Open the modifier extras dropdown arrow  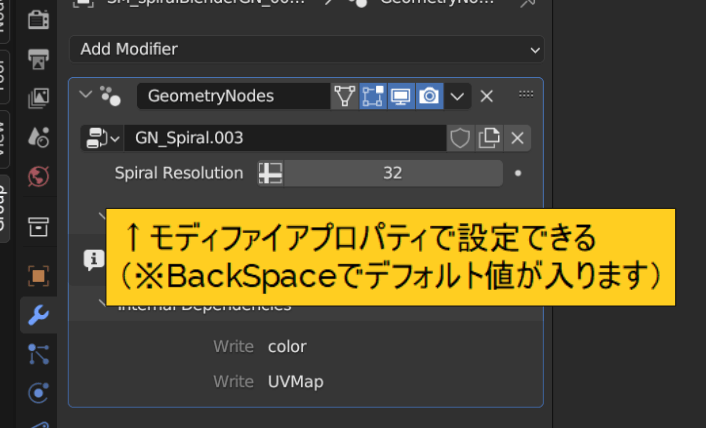click(x=457, y=96)
